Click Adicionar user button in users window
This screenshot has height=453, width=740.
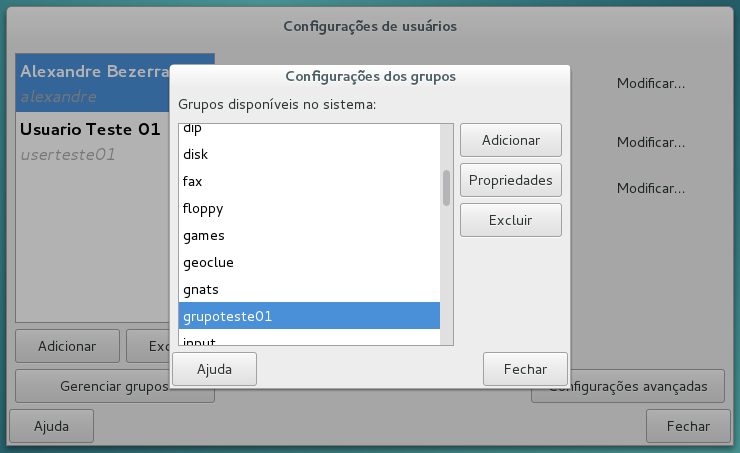pos(67,346)
